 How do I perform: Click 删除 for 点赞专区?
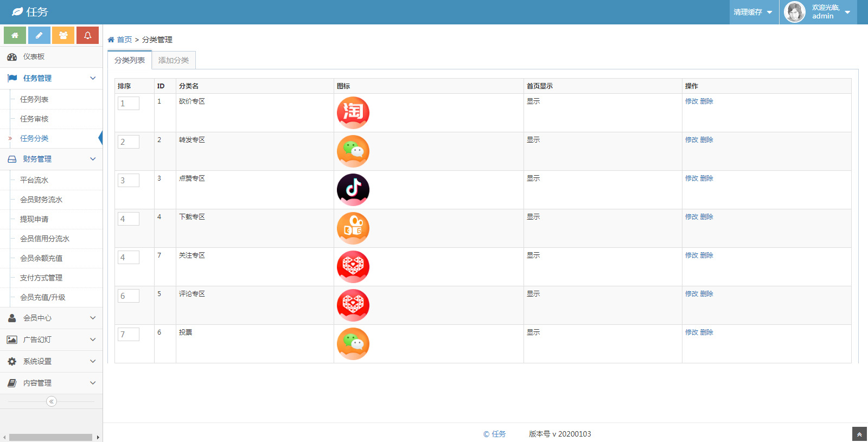coord(706,178)
